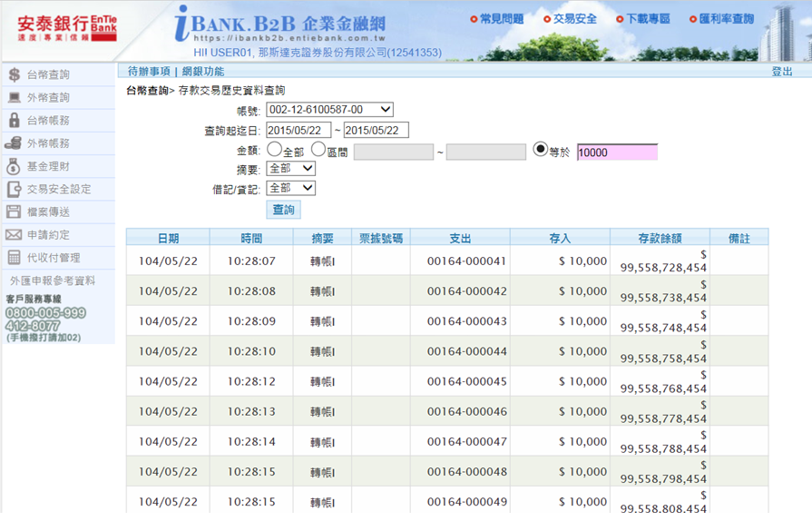Open 常見問題 FAQ link

tap(502, 19)
